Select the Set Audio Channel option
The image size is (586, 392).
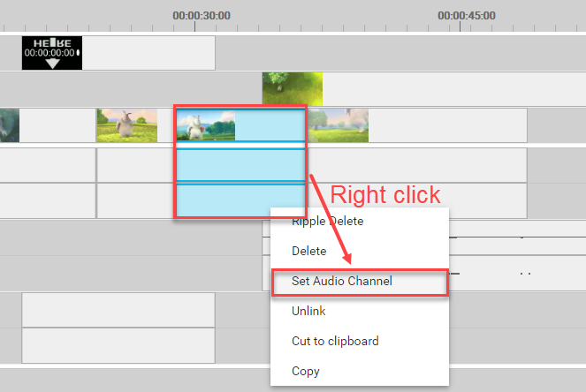341,281
